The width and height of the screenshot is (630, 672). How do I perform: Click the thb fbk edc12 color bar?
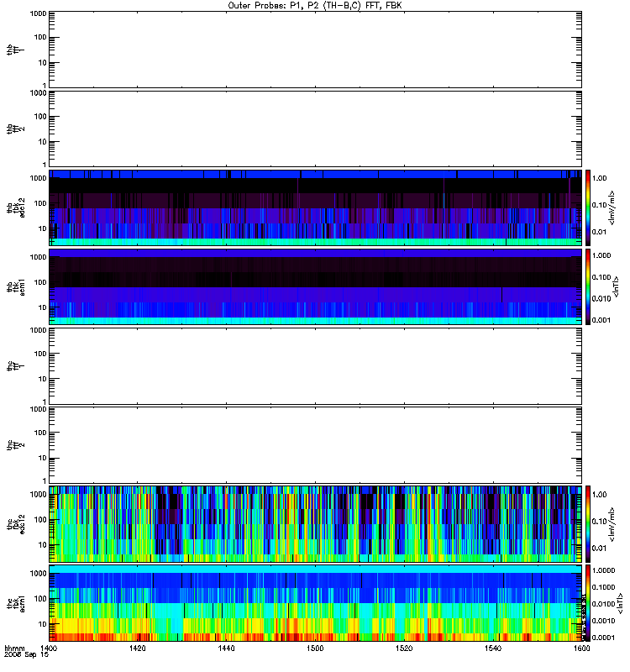588,207
